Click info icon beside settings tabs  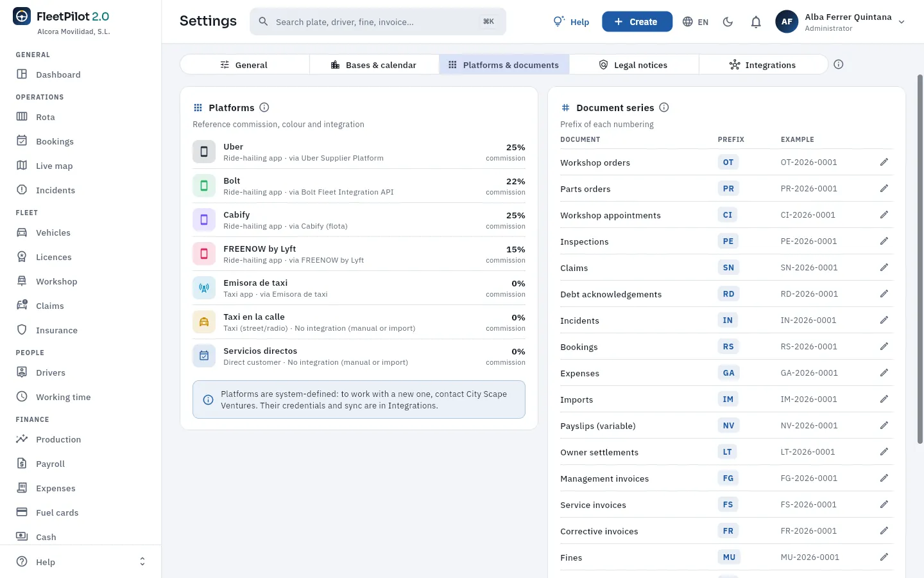point(839,64)
